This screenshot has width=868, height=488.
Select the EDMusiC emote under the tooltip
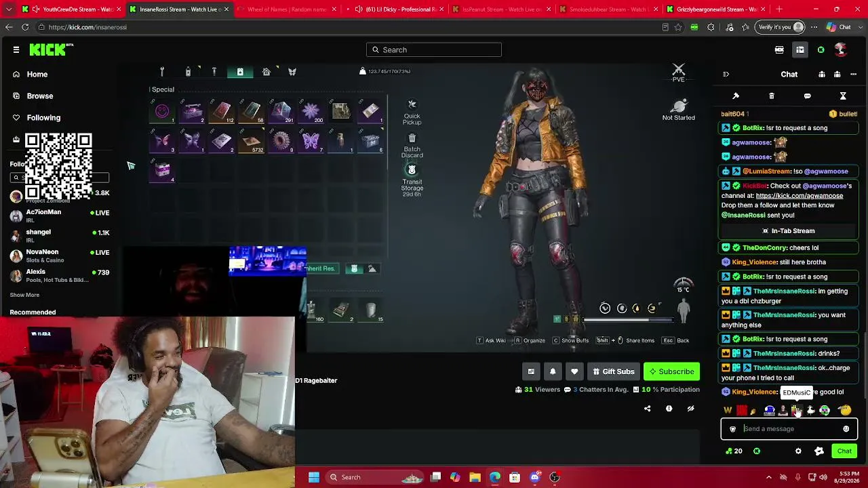point(797,411)
